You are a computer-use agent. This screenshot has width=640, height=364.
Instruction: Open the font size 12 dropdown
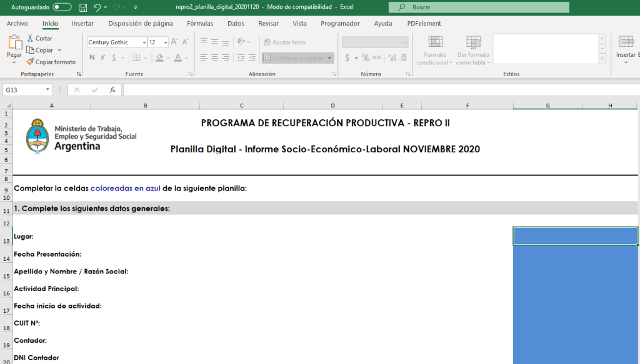coord(165,42)
